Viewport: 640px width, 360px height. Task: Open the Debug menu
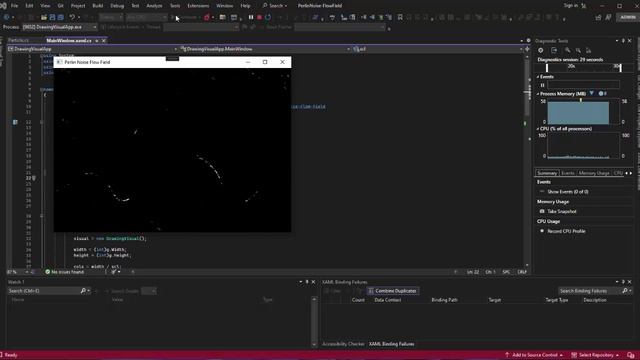click(x=117, y=6)
